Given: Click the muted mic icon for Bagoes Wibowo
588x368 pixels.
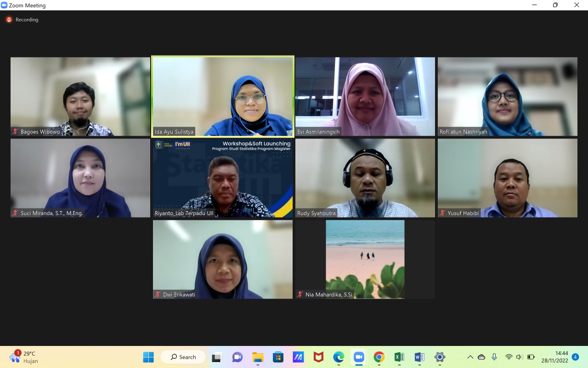Looking at the screenshot, I should pos(16,132).
